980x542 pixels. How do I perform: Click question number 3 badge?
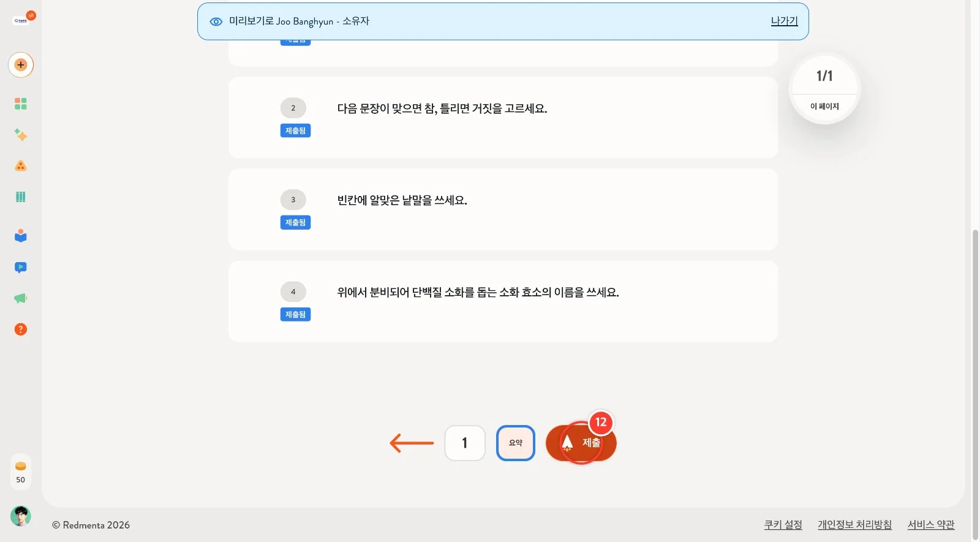293,200
